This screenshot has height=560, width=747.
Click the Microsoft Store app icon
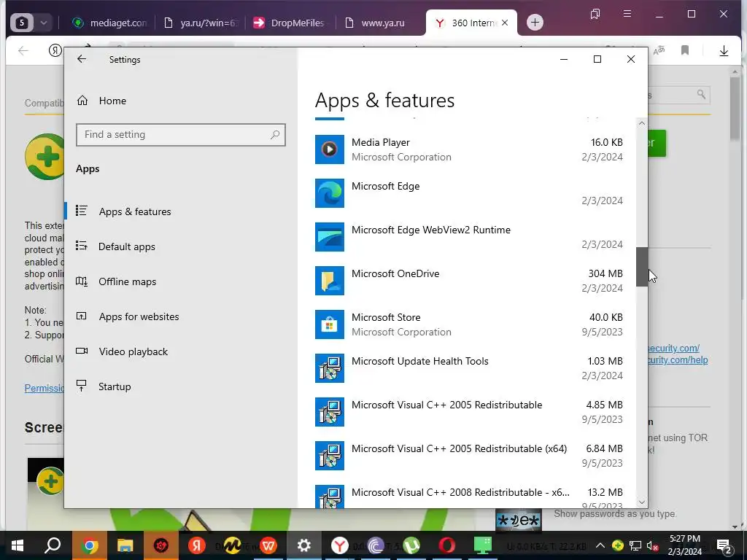pyautogui.click(x=330, y=324)
